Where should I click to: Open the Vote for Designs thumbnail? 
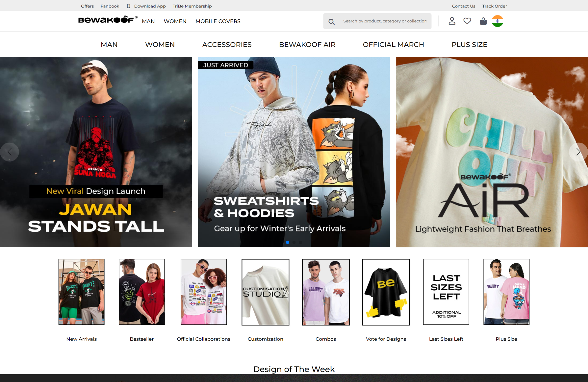click(x=386, y=292)
